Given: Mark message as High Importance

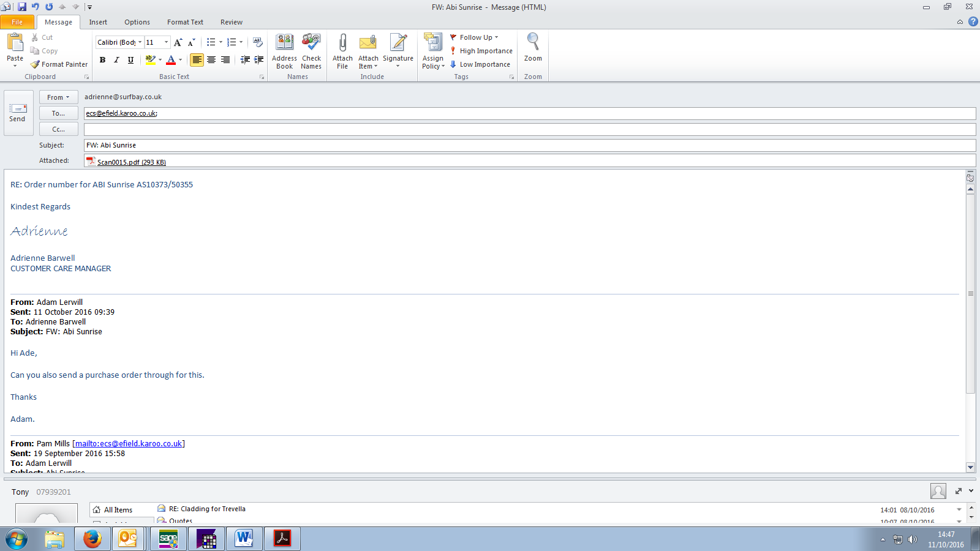Looking at the screenshot, I should pyautogui.click(x=481, y=51).
